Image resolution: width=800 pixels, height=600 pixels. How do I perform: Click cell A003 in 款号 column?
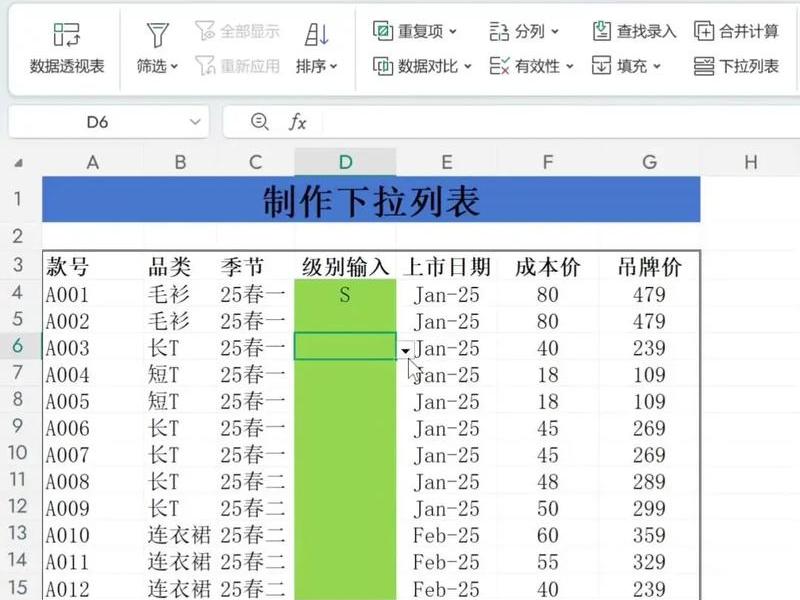(93, 348)
